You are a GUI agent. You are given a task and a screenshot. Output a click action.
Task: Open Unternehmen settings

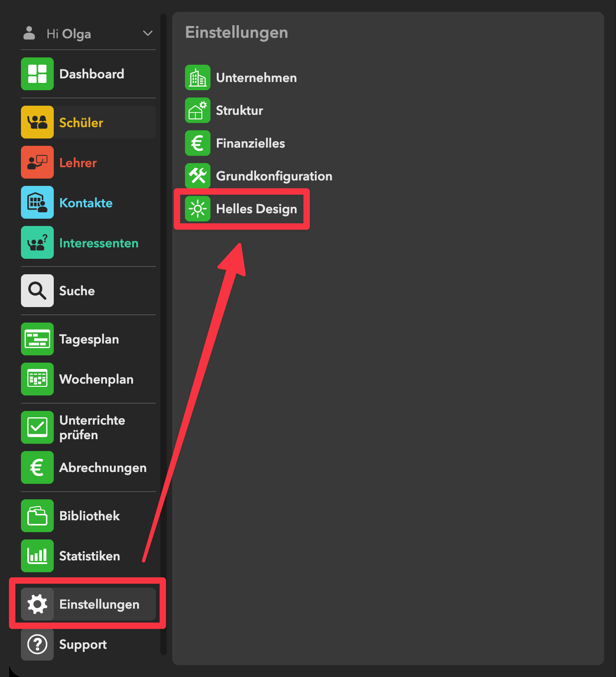(x=256, y=77)
